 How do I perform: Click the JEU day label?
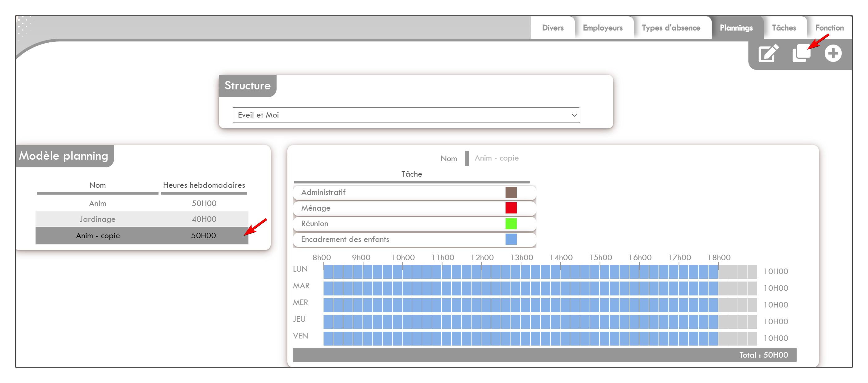tap(299, 319)
